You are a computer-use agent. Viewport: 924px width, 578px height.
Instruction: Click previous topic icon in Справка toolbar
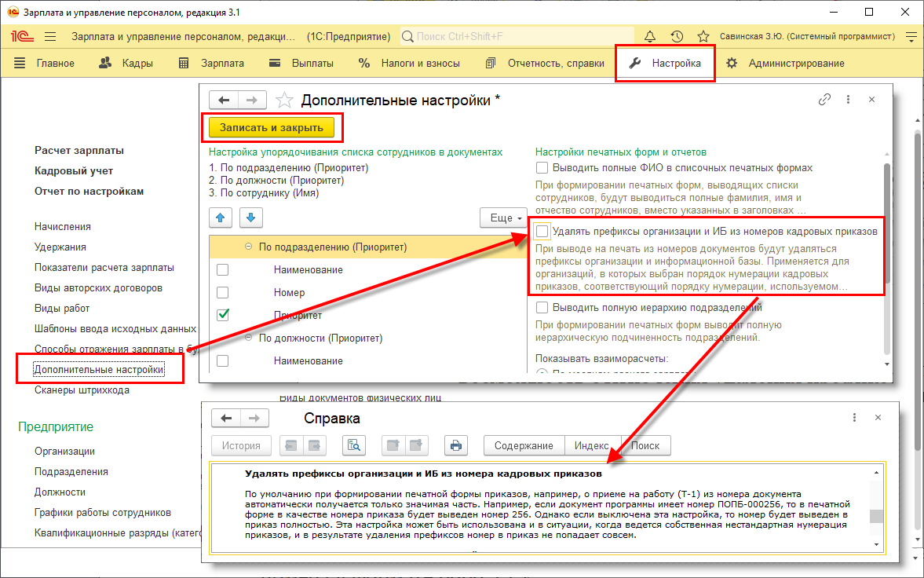point(291,445)
